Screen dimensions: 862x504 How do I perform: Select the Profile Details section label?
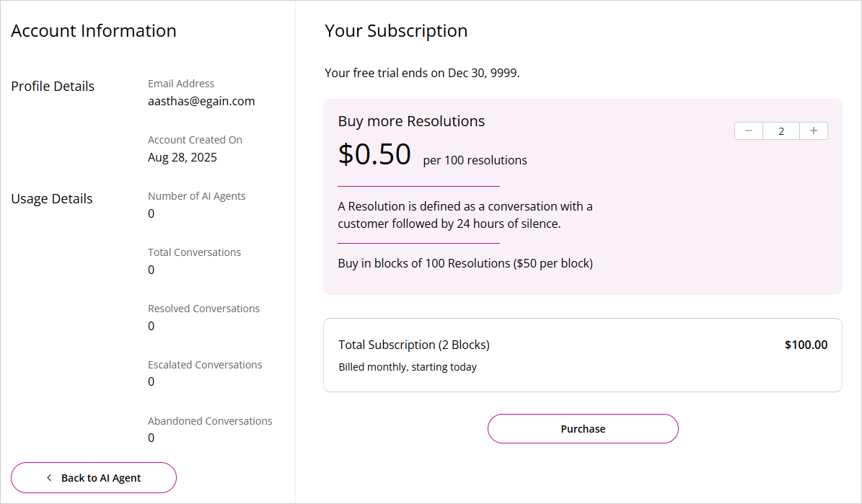[53, 86]
